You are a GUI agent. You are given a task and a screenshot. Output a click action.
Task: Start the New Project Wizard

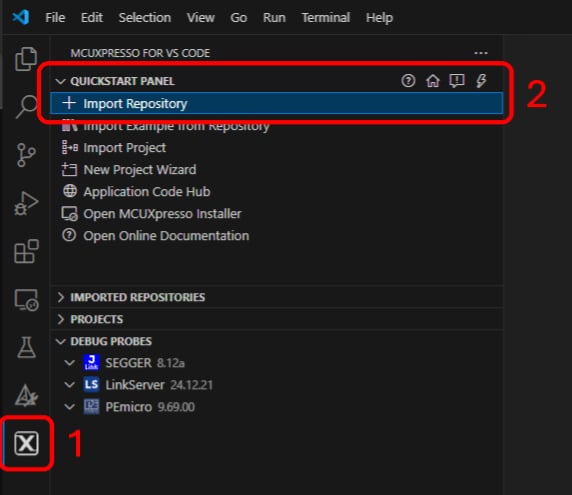277,170
